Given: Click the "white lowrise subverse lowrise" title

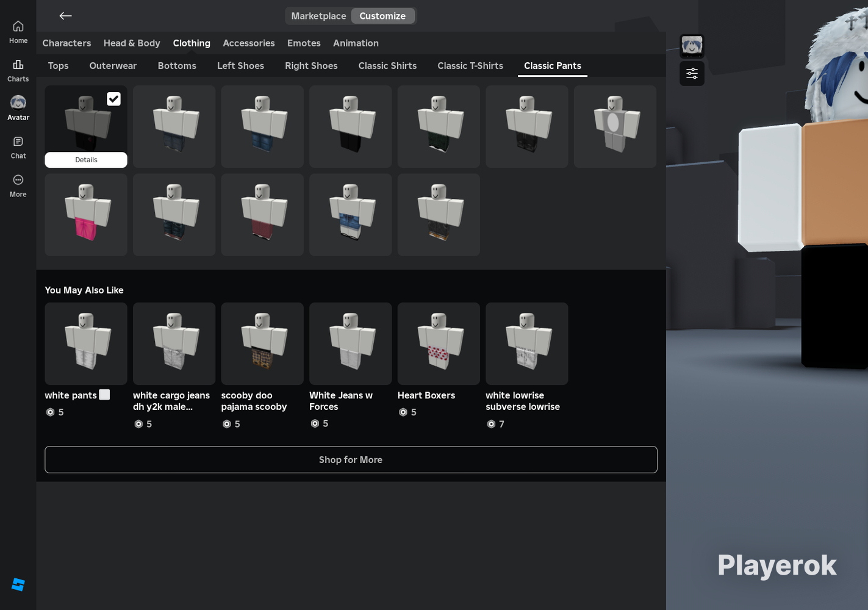Looking at the screenshot, I should (523, 401).
